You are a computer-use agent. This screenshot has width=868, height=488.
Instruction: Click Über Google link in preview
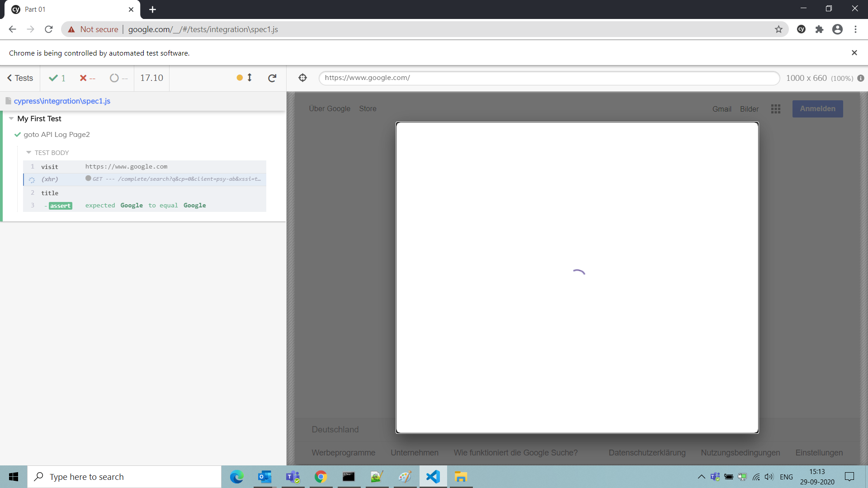(x=330, y=109)
